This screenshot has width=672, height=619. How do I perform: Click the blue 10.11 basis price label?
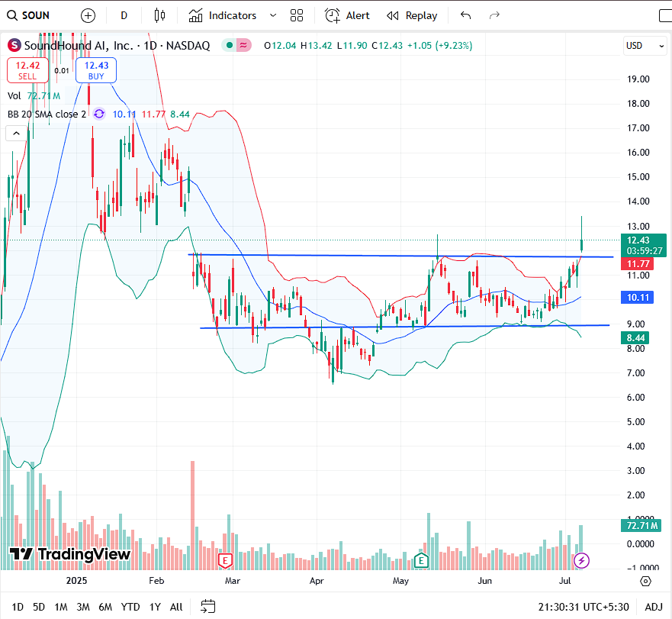click(638, 297)
